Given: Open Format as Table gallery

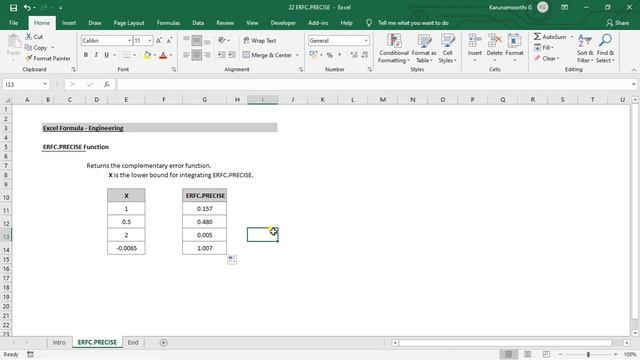Looking at the screenshot, I should [x=424, y=49].
